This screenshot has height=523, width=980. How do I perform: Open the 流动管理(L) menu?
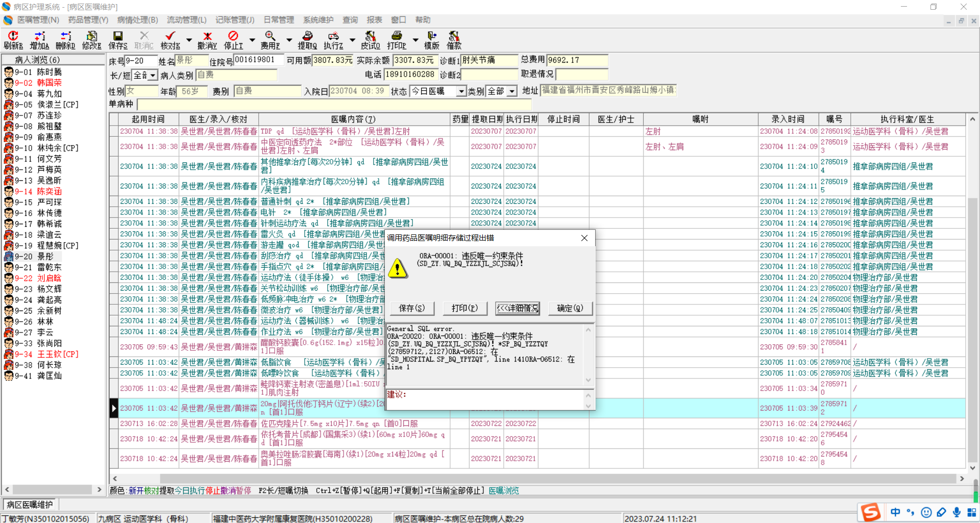pos(187,20)
